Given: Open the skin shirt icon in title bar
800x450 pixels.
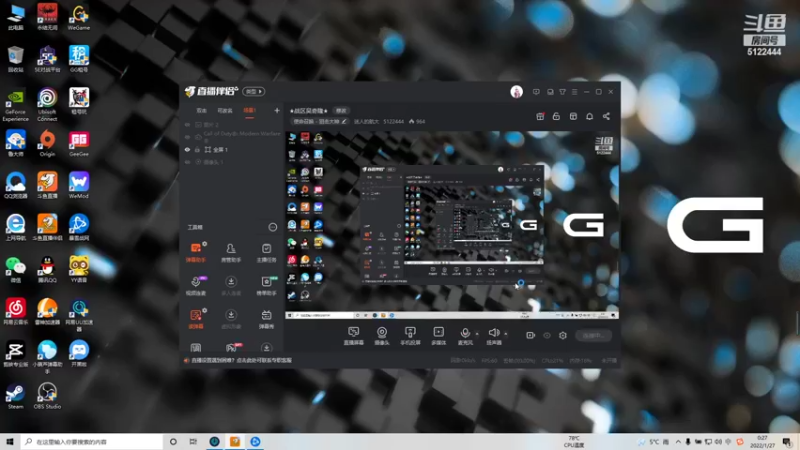Looking at the screenshot, I should [562, 92].
